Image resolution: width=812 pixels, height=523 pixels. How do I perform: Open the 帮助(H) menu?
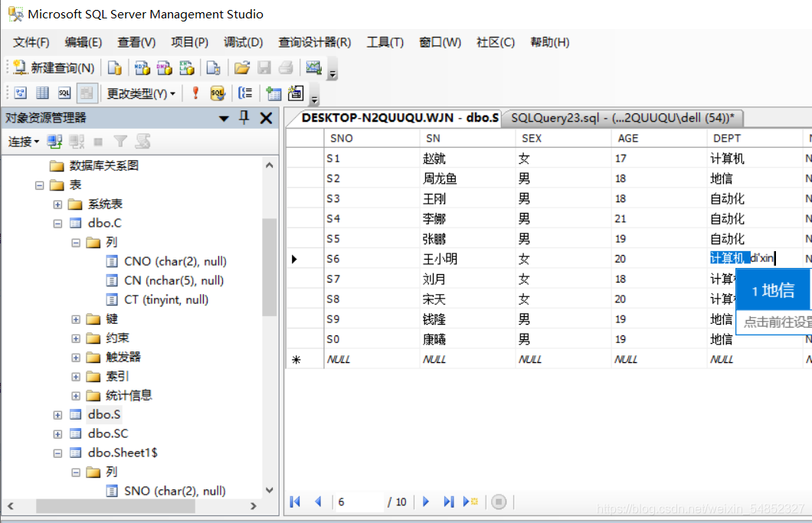[550, 42]
